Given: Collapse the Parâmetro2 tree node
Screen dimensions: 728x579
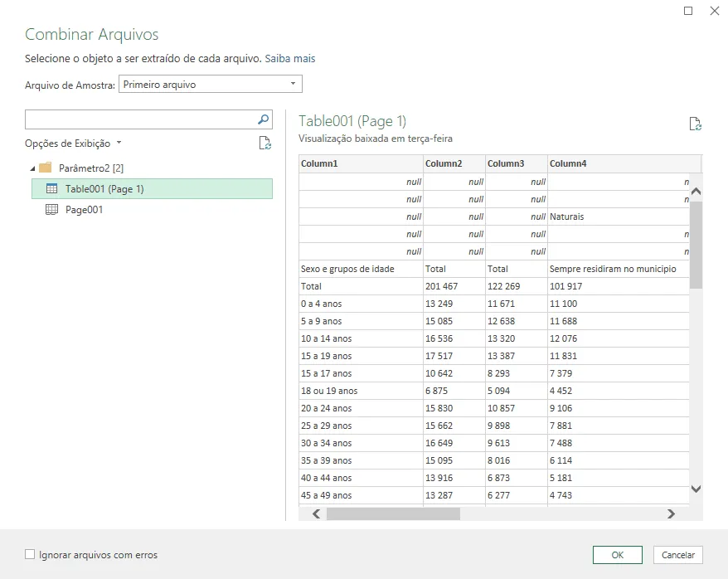Looking at the screenshot, I should tap(32, 168).
